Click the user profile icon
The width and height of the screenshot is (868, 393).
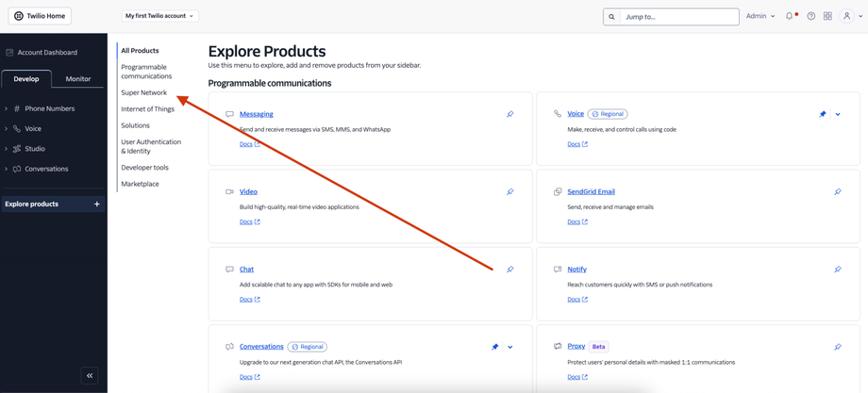[x=847, y=16]
